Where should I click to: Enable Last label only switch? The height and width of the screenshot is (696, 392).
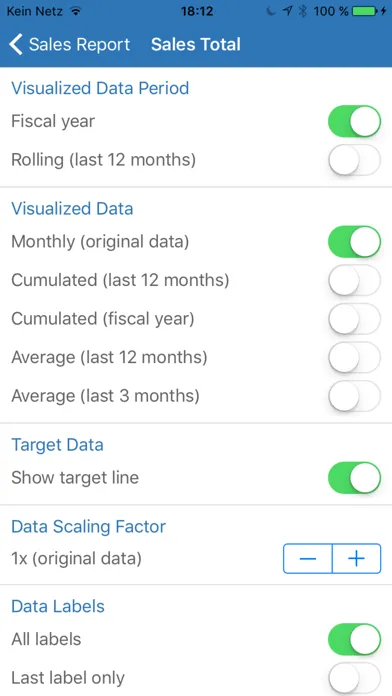354,678
